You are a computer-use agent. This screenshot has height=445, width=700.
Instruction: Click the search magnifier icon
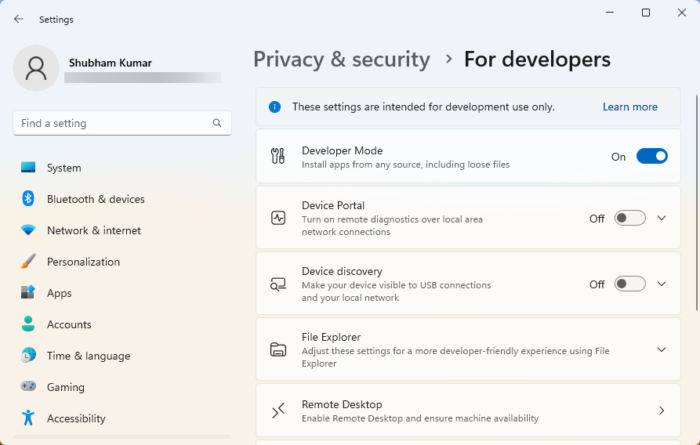point(217,123)
